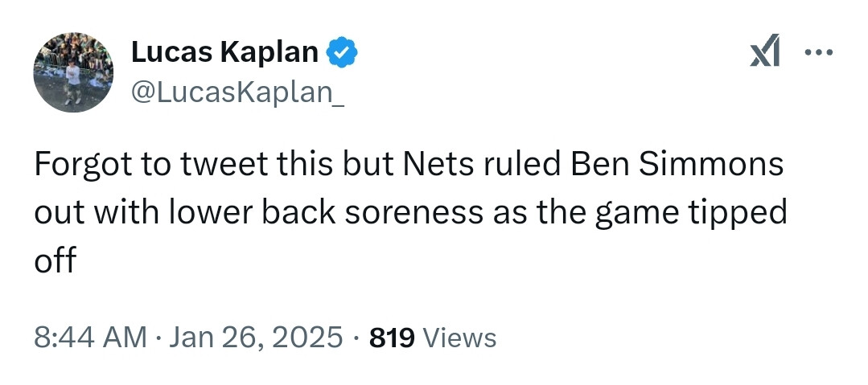Open the Grok explain-post icon

click(x=764, y=55)
